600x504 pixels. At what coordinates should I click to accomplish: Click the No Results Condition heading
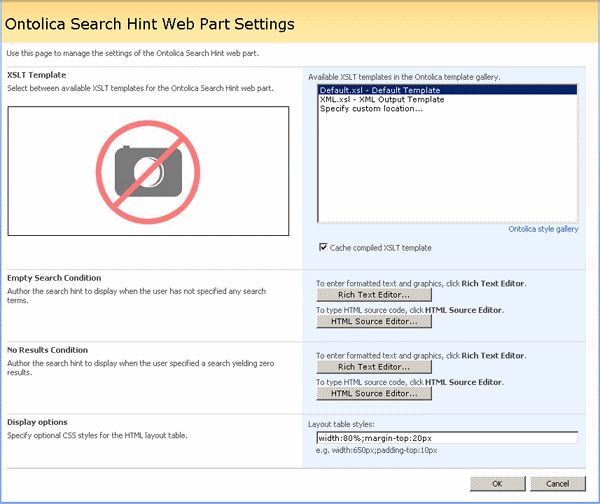coord(47,350)
